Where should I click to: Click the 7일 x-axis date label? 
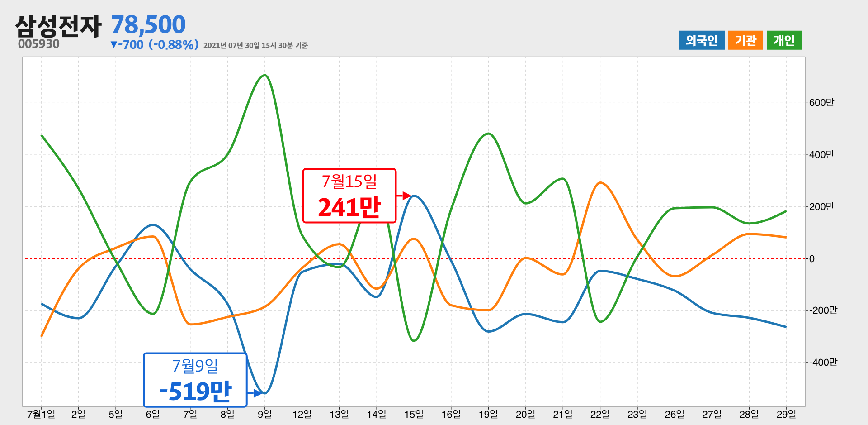point(190,414)
